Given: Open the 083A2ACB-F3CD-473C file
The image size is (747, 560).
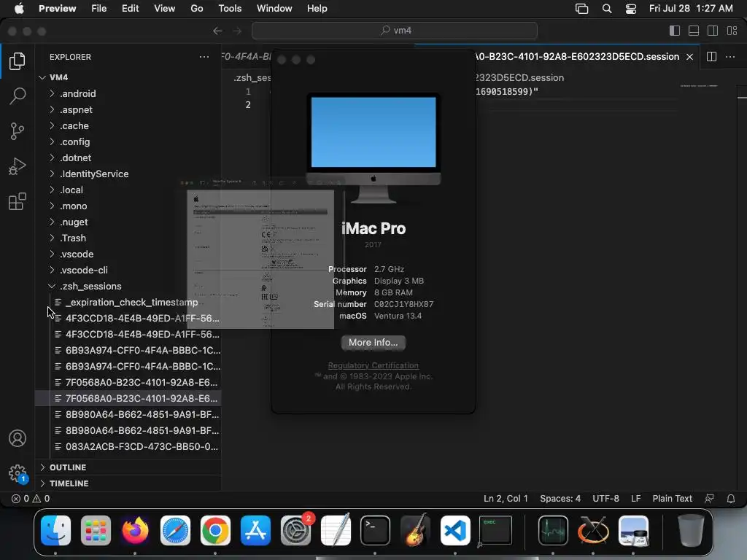Looking at the screenshot, I should [x=128, y=447].
